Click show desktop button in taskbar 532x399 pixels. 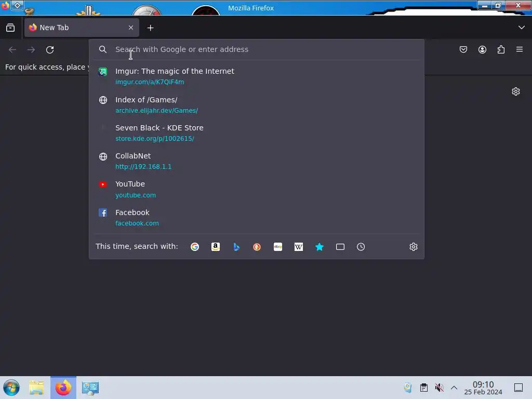point(518,388)
